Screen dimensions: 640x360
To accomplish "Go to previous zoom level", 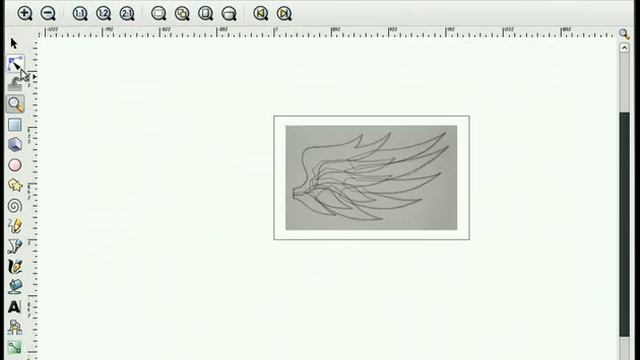I will coord(260,13).
